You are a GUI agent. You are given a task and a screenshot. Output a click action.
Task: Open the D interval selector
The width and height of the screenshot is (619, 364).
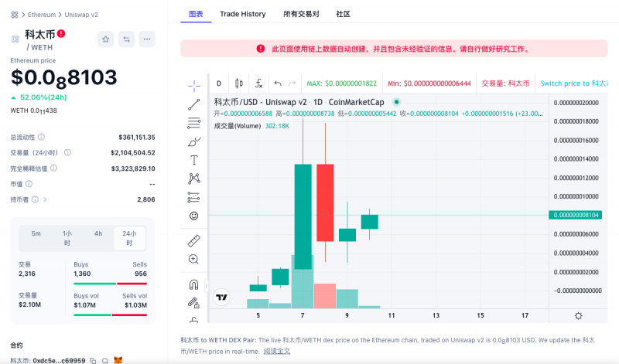coord(219,83)
